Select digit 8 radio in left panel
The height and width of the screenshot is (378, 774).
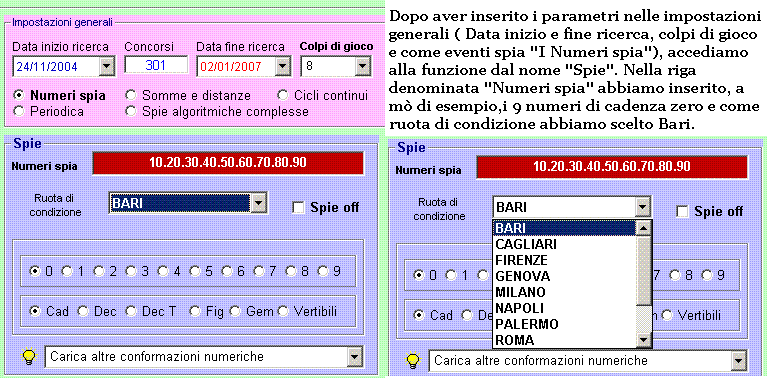(x=291, y=271)
